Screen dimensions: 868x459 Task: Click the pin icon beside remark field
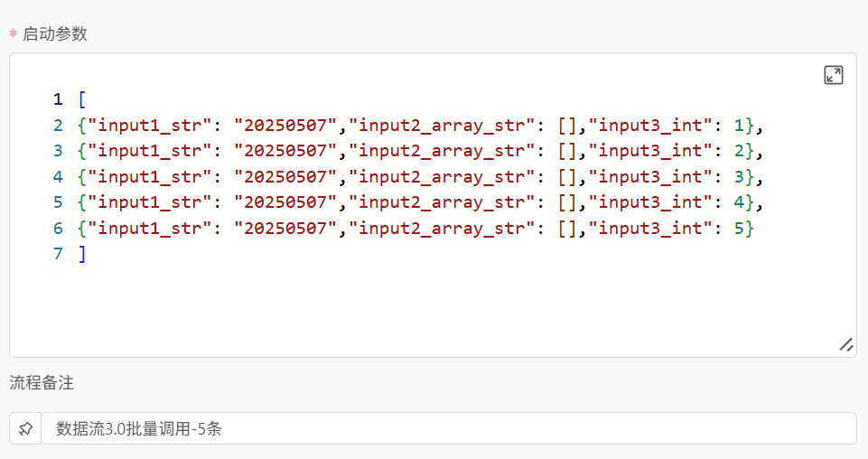[25, 428]
